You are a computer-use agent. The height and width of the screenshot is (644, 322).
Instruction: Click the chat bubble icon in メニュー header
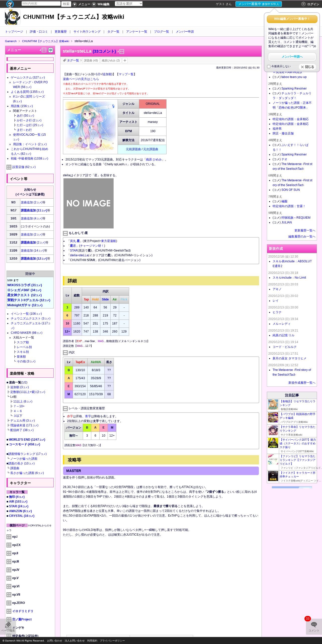(x=51, y=50)
